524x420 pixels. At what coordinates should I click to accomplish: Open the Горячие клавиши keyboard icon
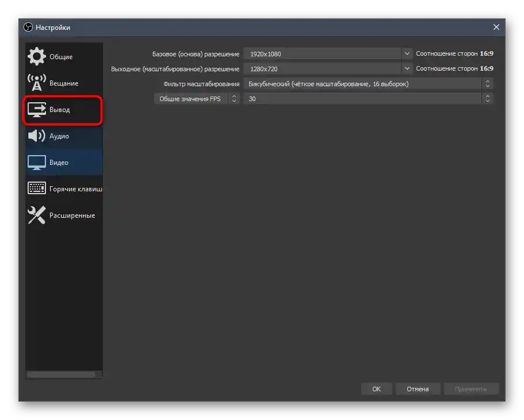click(37, 188)
